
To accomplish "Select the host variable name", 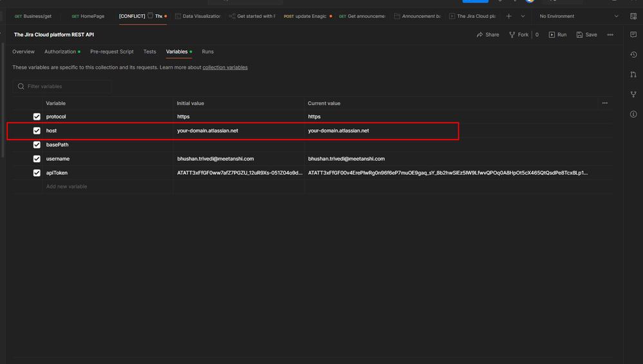I will [x=51, y=131].
